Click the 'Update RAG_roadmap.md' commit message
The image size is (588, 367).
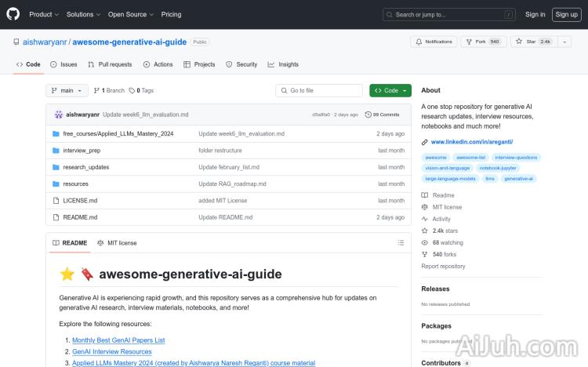tap(232, 183)
